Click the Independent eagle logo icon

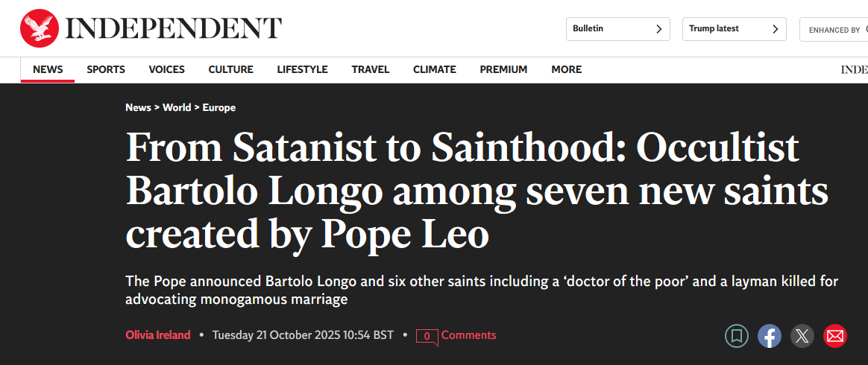(x=40, y=28)
